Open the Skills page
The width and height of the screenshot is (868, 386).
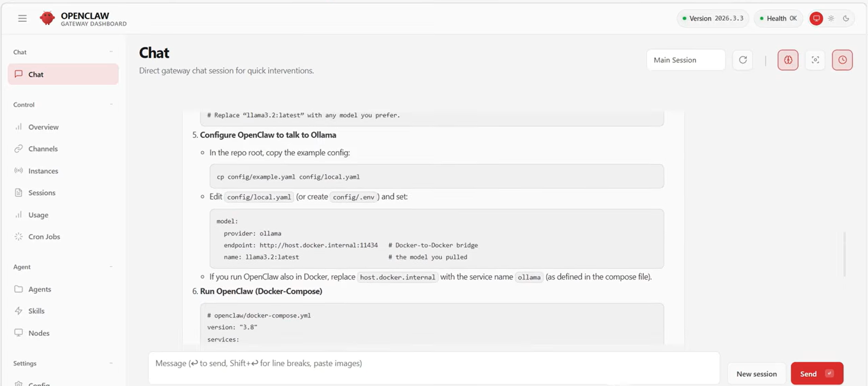coord(63,311)
